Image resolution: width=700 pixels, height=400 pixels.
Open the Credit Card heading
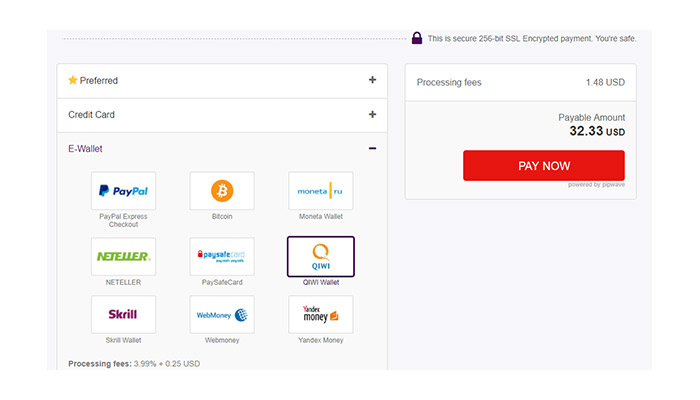coord(92,115)
